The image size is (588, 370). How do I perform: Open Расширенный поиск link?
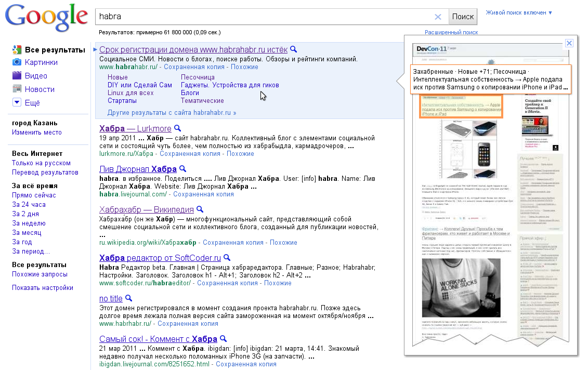(x=451, y=32)
